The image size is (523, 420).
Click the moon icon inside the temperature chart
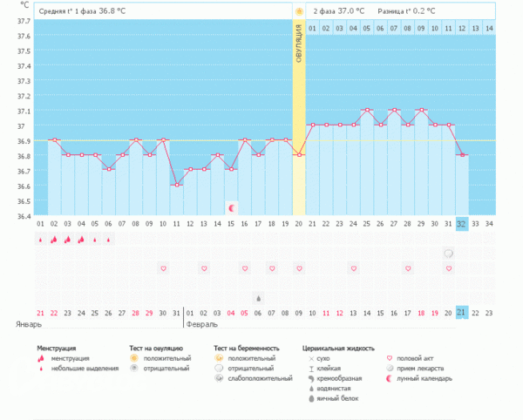click(231, 207)
